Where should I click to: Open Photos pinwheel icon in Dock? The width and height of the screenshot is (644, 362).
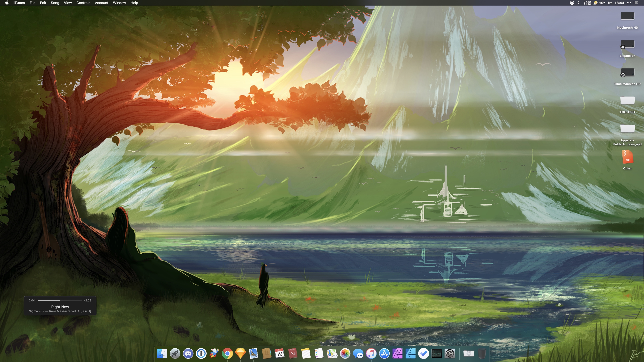point(345,353)
